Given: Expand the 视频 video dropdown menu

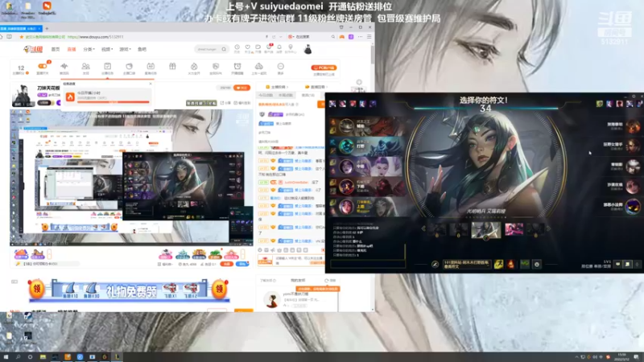Looking at the screenshot, I should 107,49.
